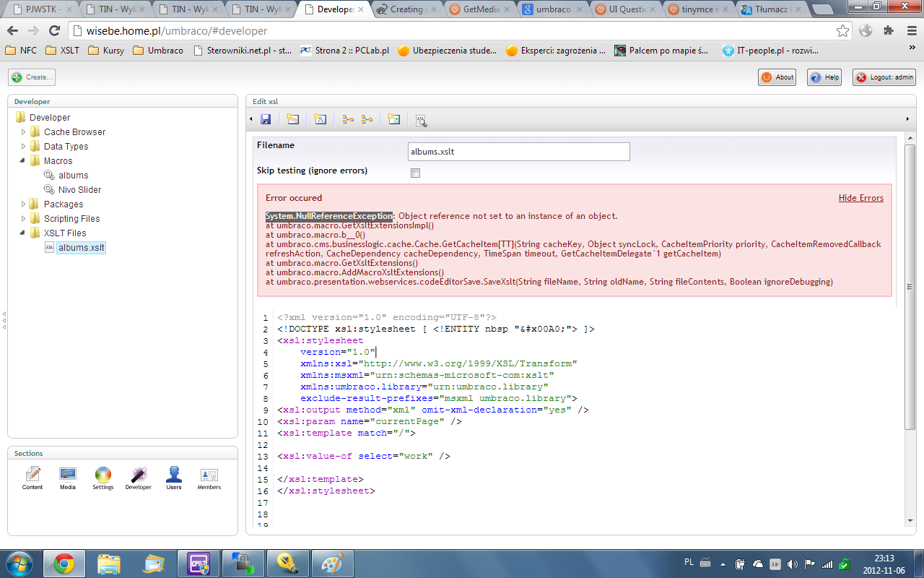This screenshot has width=924, height=578.
Task: Click Logout: admin button
Action: coord(884,77)
